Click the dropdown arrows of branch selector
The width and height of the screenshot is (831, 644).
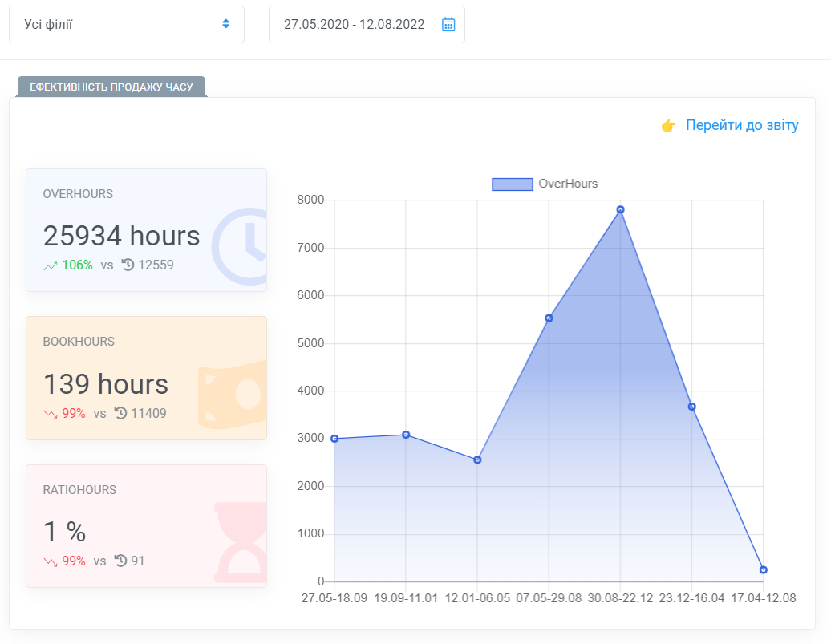pyautogui.click(x=225, y=24)
